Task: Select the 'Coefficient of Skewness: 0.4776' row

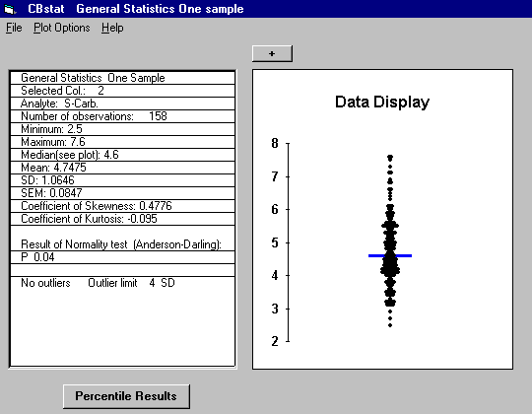Action: [x=122, y=206]
